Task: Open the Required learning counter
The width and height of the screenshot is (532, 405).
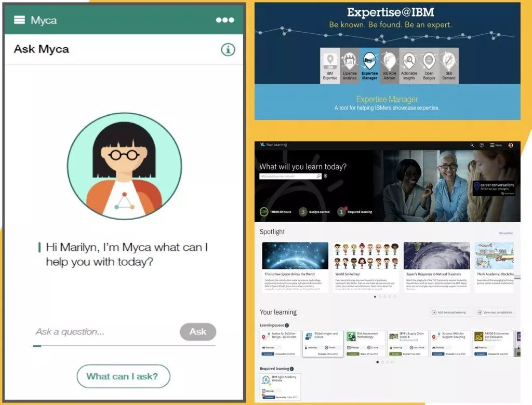Action: click(x=355, y=212)
